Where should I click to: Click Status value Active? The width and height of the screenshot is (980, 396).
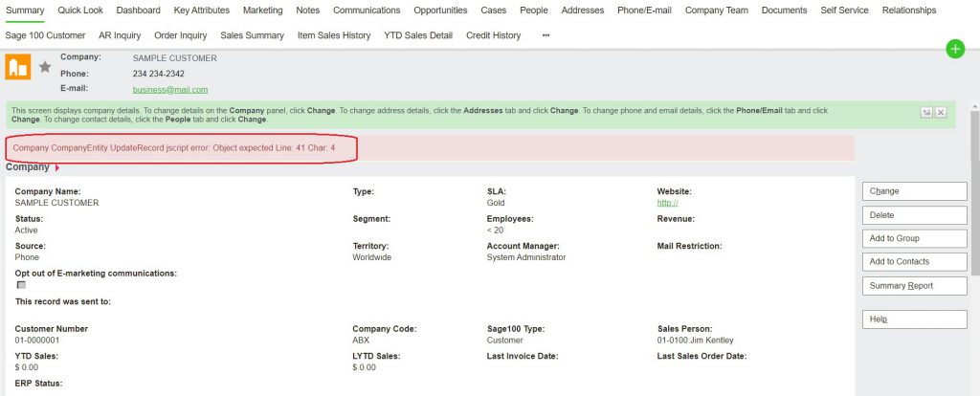tap(26, 230)
